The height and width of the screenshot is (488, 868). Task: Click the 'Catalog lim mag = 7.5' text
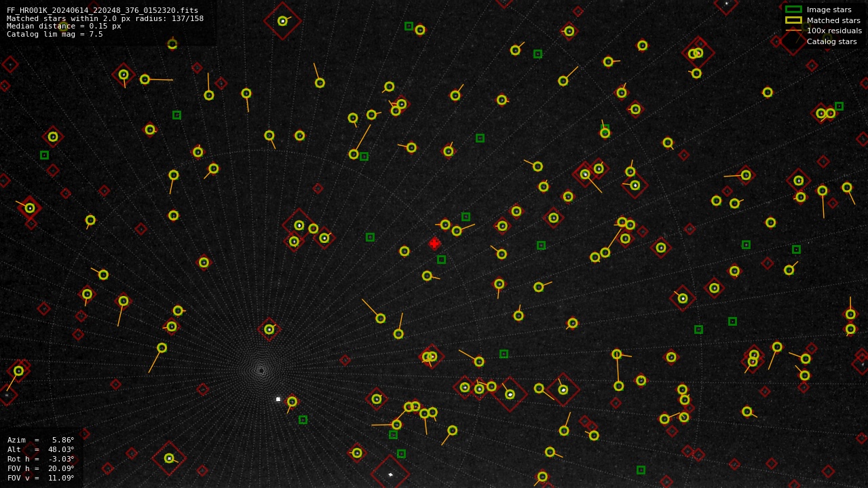pos(55,34)
